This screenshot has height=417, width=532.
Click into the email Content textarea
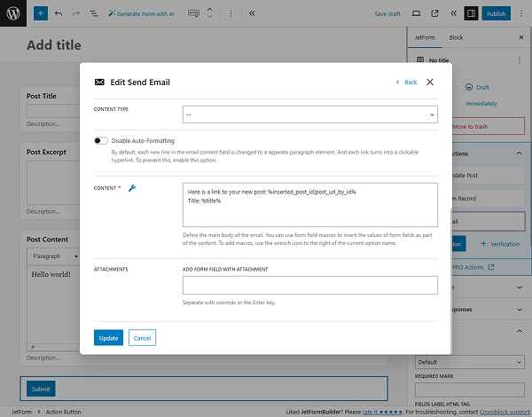coord(310,205)
